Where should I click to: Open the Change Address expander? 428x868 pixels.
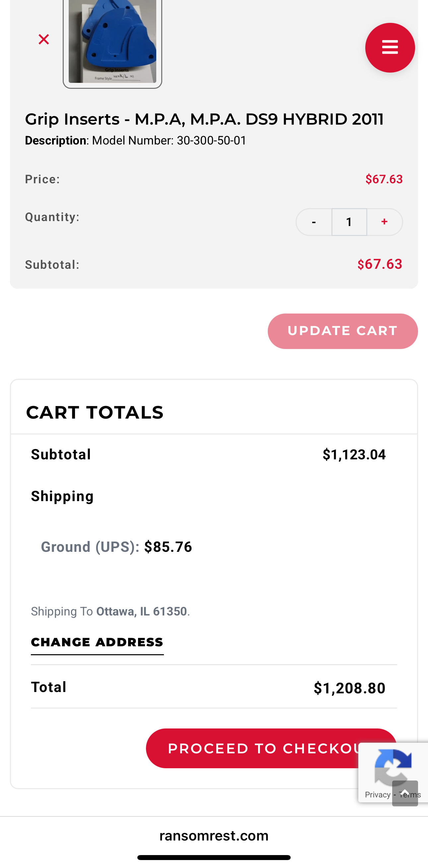coord(97,643)
